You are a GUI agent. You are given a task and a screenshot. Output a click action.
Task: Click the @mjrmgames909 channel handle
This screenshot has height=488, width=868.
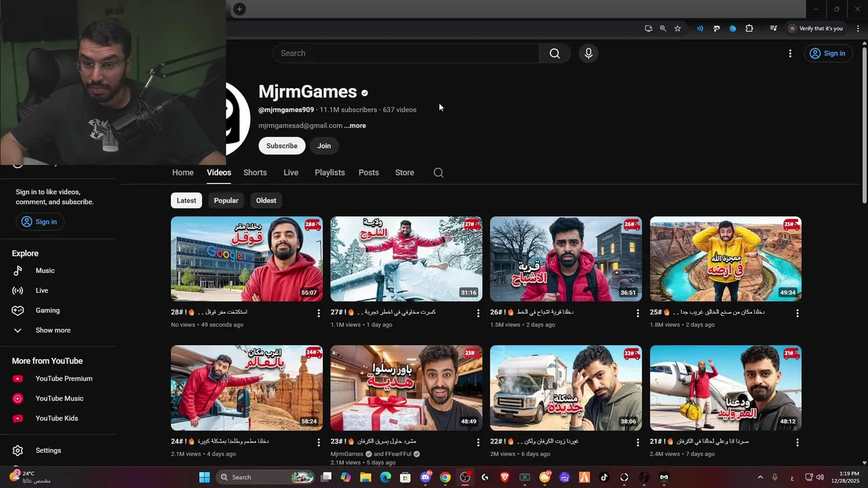(x=286, y=110)
